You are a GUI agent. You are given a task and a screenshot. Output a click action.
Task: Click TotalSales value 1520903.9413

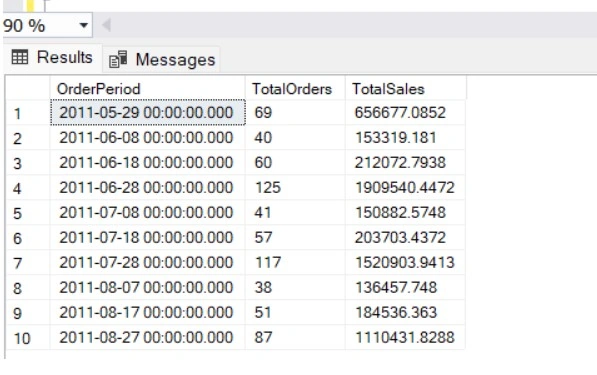tap(405, 263)
